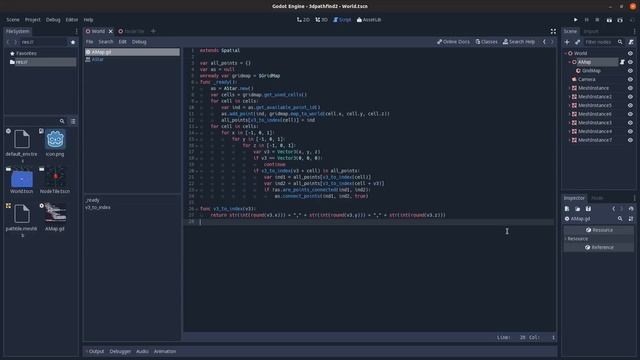Toggle visibility of MeshInstance7 node
Image resolution: width=640 pixels, height=360 pixels.
630,140
